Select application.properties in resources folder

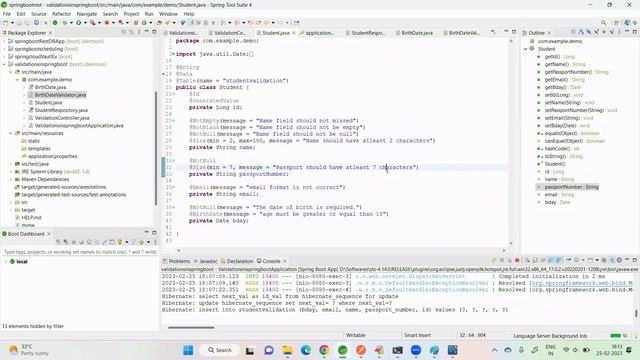click(x=52, y=156)
